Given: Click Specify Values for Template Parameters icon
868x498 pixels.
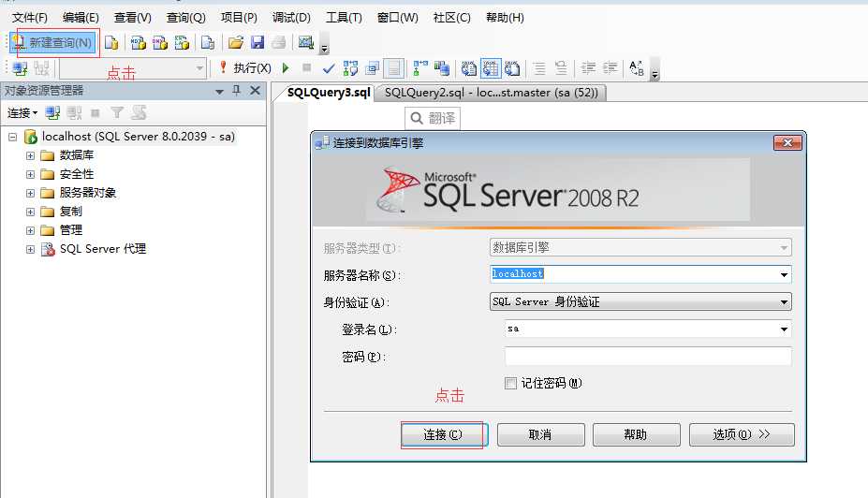Looking at the screenshot, I should [x=637, y=68].
